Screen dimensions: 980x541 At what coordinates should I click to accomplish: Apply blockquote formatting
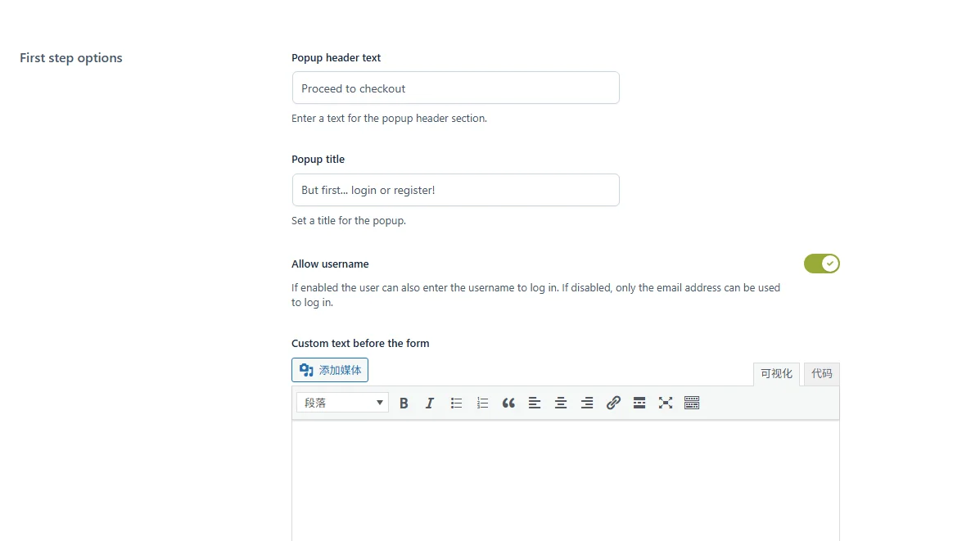pos(508,403)
